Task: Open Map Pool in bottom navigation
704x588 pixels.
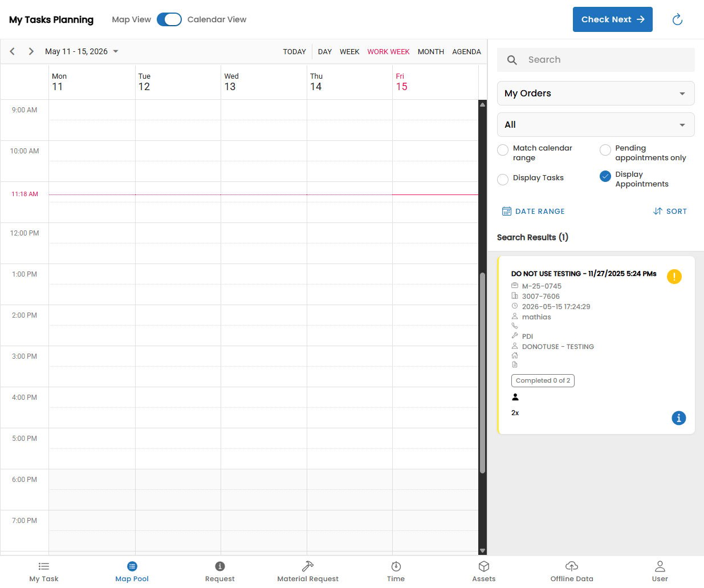Action: [132, 572]
